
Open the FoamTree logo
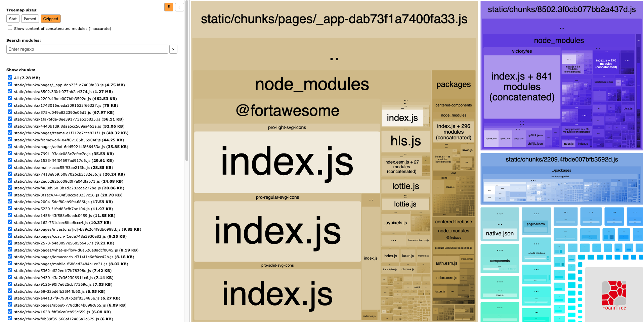tap(614, 295)
